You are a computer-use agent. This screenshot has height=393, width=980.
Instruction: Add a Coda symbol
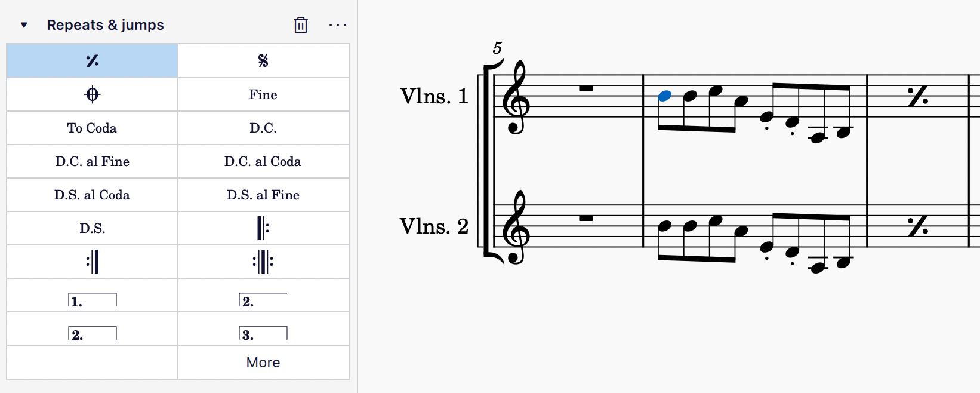tap(92, 94)
